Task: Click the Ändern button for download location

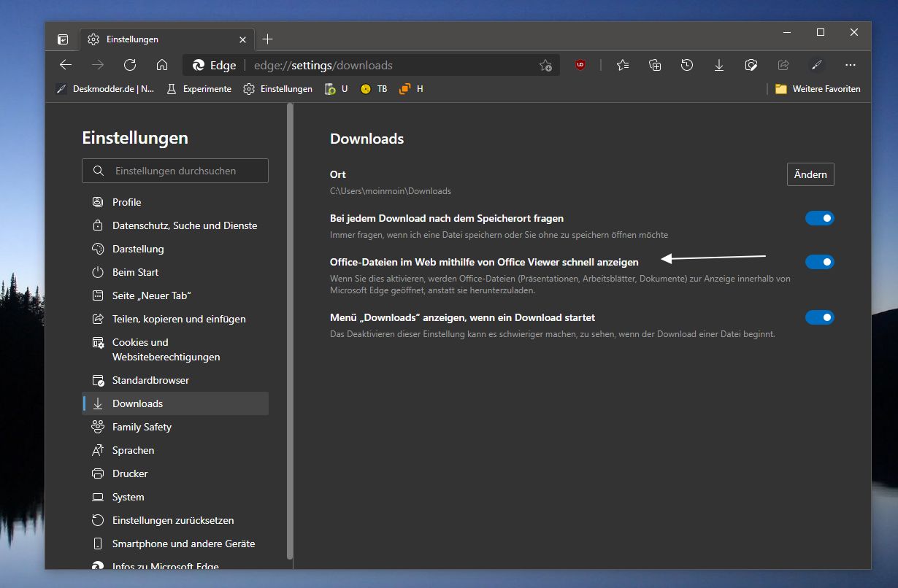Action: [810, 174]
